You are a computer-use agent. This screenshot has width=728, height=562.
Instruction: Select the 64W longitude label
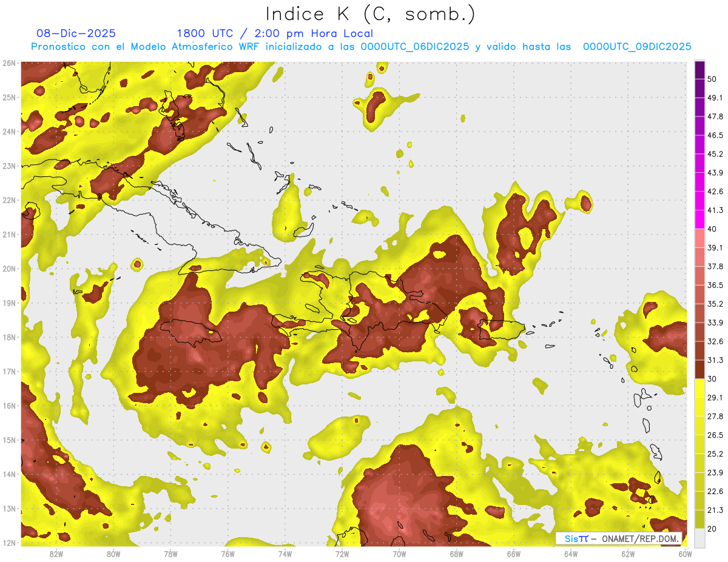pos(571,554)
